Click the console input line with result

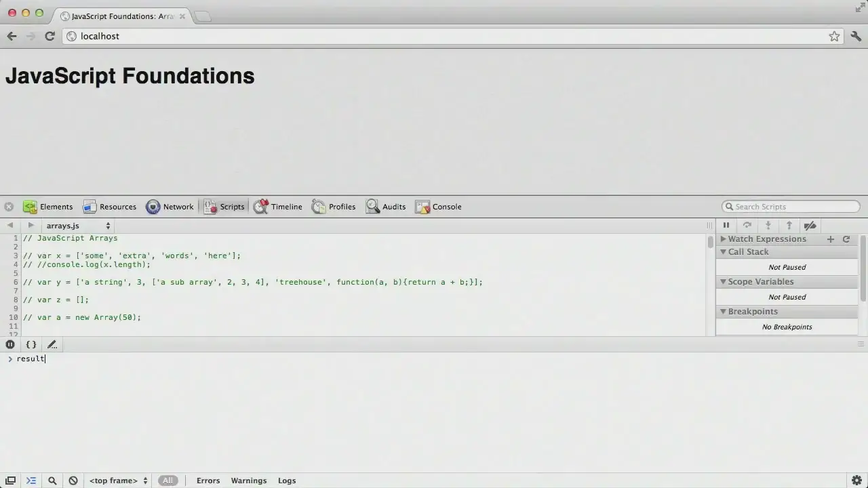[434, 359]
